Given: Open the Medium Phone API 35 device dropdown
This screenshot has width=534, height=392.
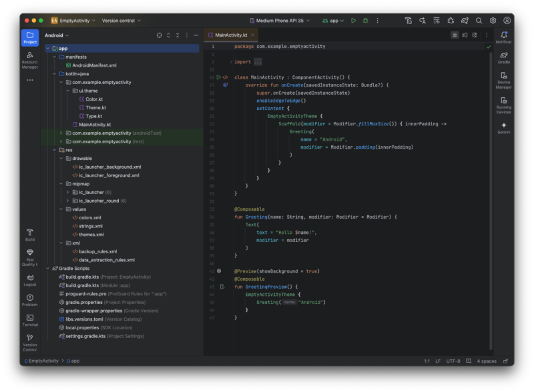Looking at the screenshot, I should point(279,21).
